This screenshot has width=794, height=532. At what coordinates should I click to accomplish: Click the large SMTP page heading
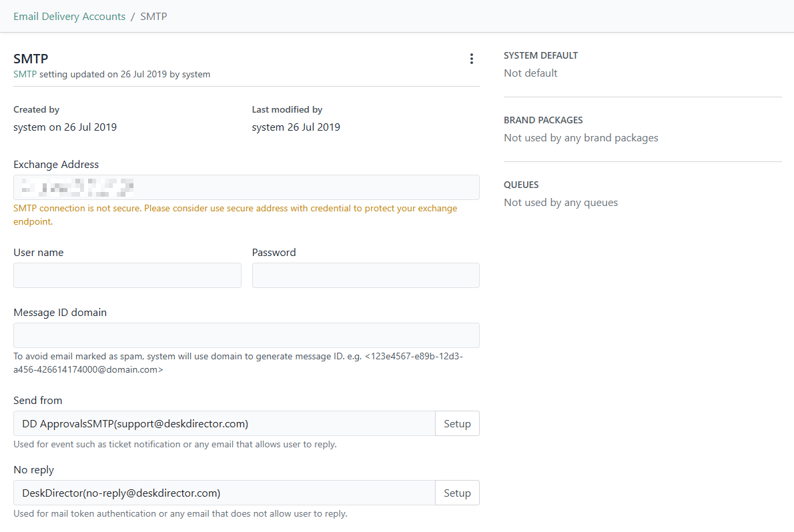pyautogui.click(x=31, y=59)
